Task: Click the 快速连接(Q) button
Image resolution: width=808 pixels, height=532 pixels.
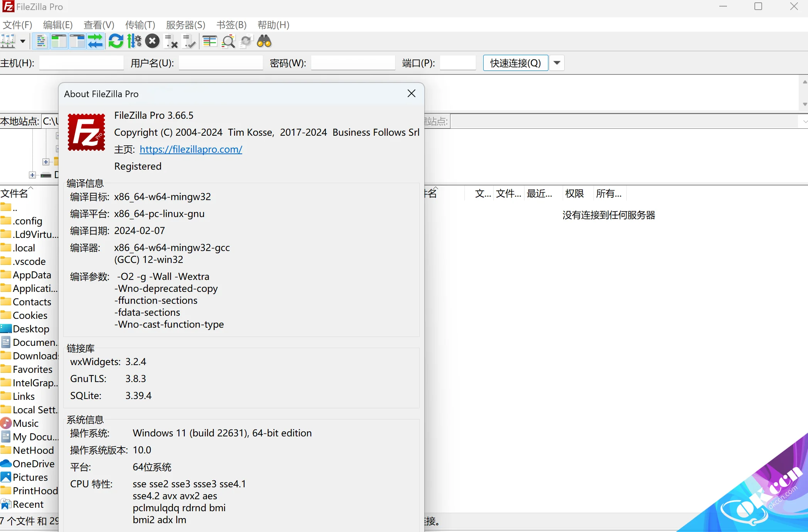Action: [516, 63]
